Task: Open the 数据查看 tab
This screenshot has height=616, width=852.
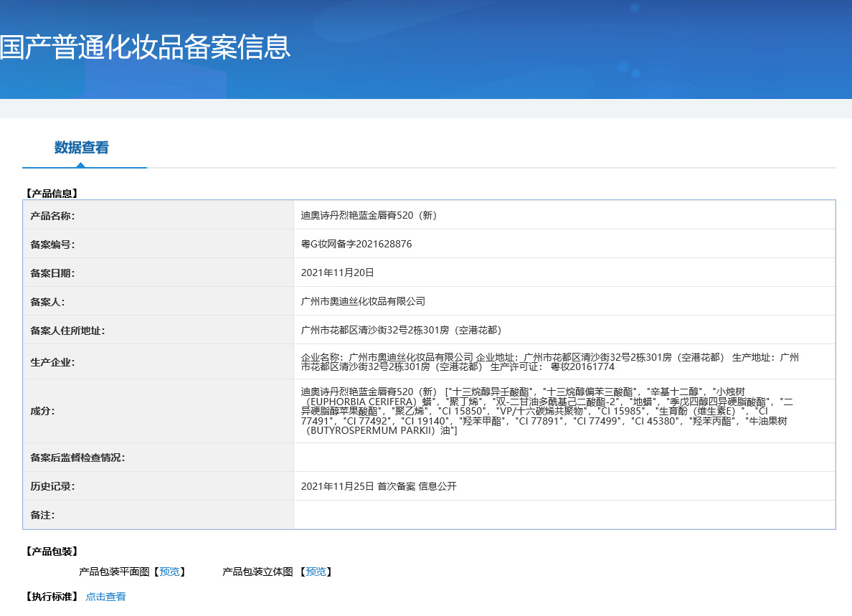Action: pos(82,148)
